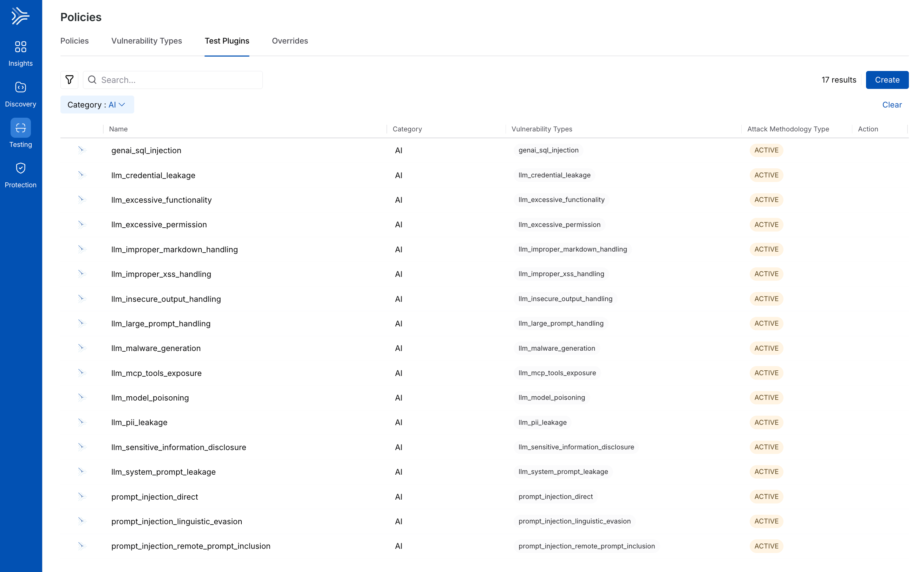
Task: Click the Create button
Action: (x=887, y=80)
